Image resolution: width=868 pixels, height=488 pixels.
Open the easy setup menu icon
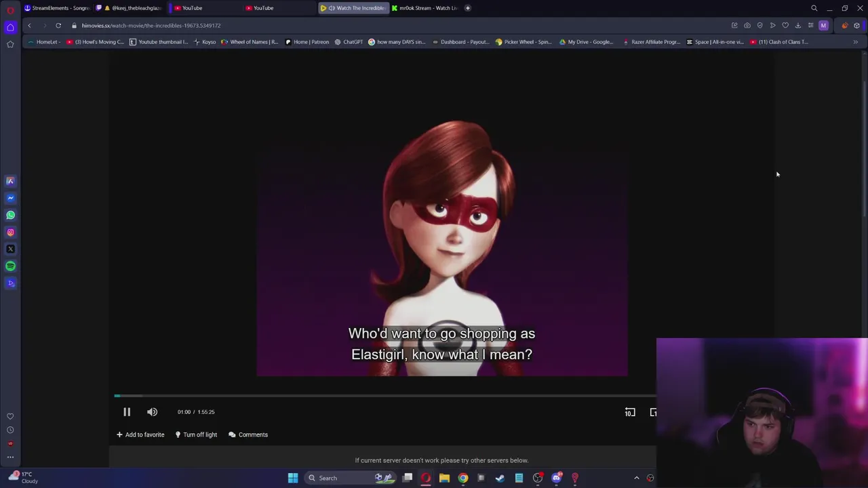click(810, 26)
